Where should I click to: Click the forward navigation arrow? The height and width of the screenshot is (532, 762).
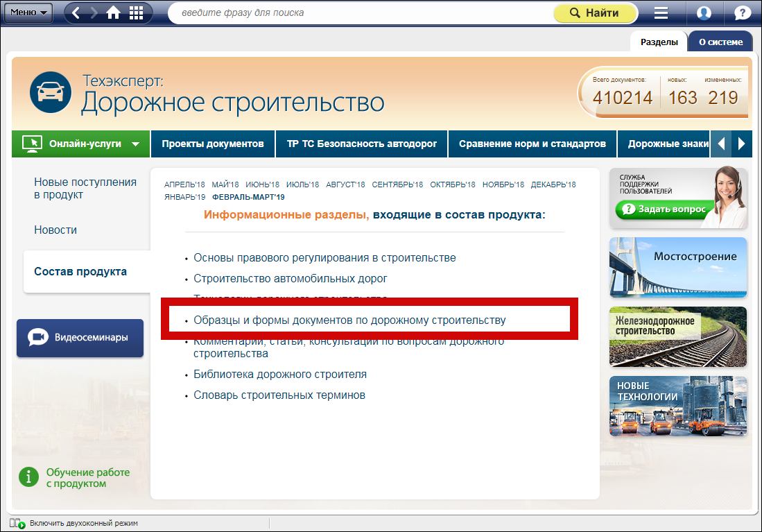pyautogui.click(x=94, y=13)
